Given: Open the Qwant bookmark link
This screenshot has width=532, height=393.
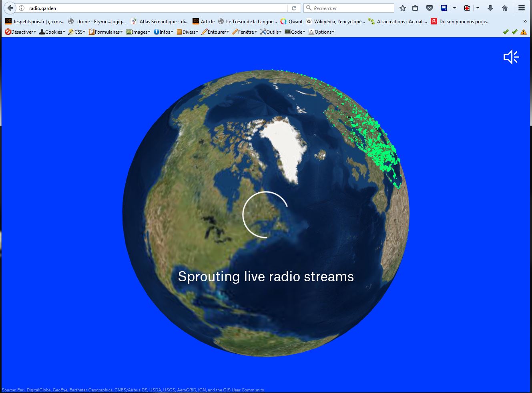Looking at the screenshot, I should [x=291, y=22].
